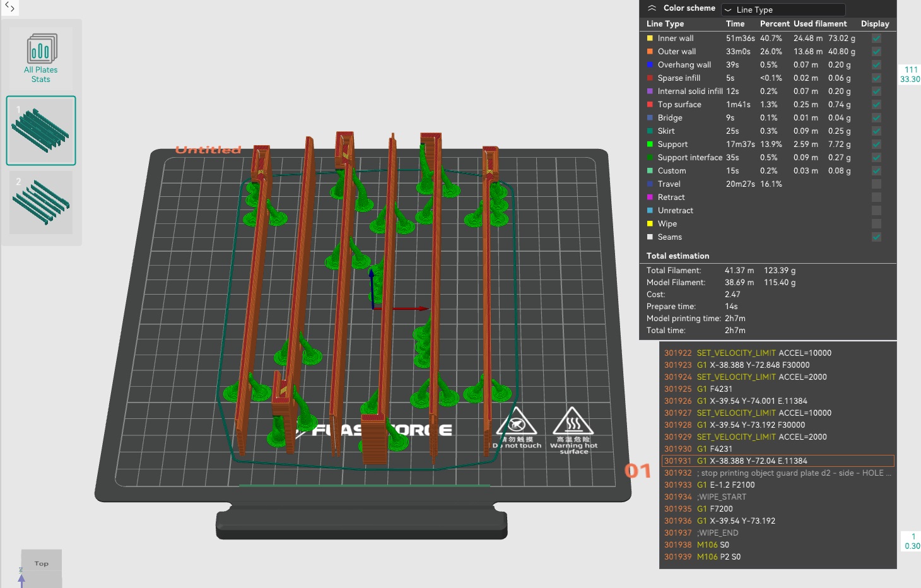921x588 pixels.
Task: Click the upper layer slider handle 111
Action: [x=910, y=74]
